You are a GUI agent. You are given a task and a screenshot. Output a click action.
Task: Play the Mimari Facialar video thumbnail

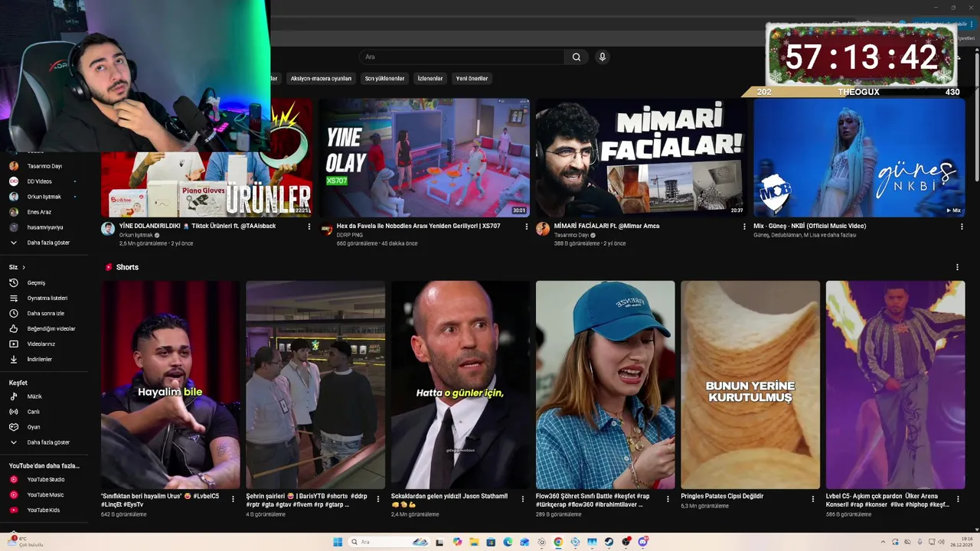pos(642,158)
